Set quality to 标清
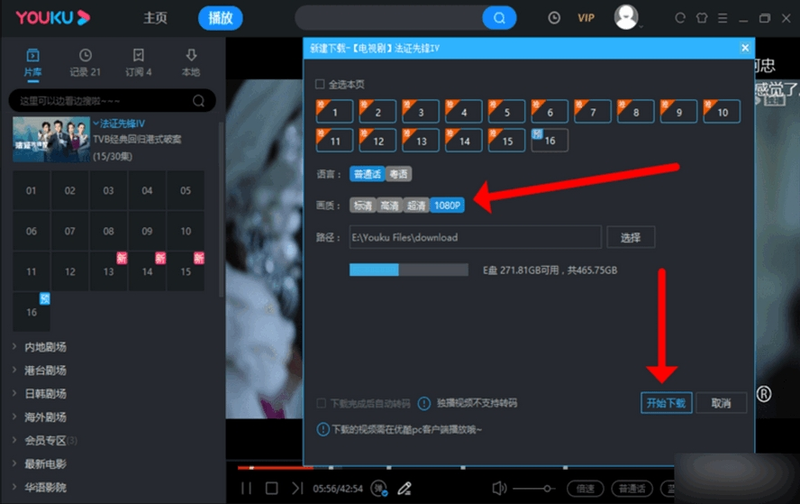Image resolution: width=800 pixels, height=504 pixels. coord(363,206)
